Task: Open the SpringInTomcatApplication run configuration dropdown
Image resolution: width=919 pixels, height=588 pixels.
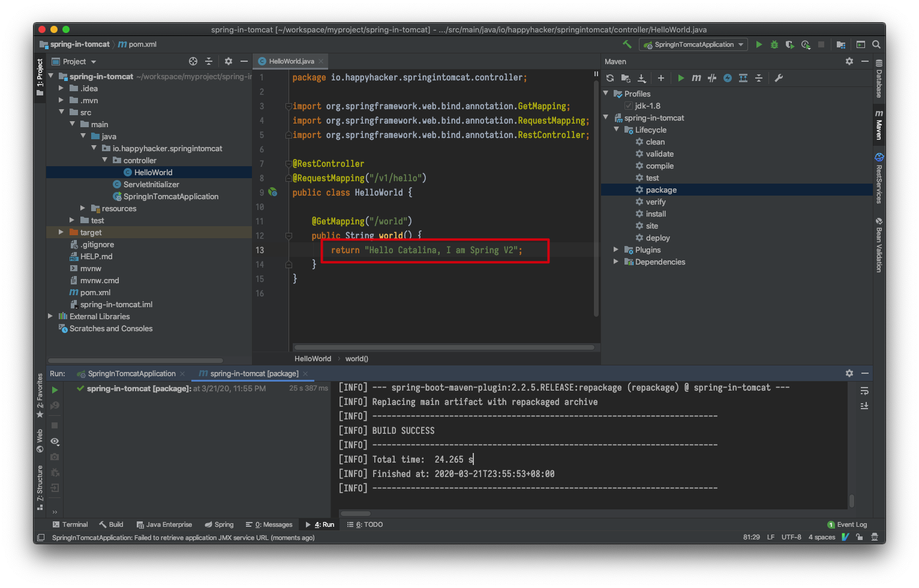Action: 693,44
